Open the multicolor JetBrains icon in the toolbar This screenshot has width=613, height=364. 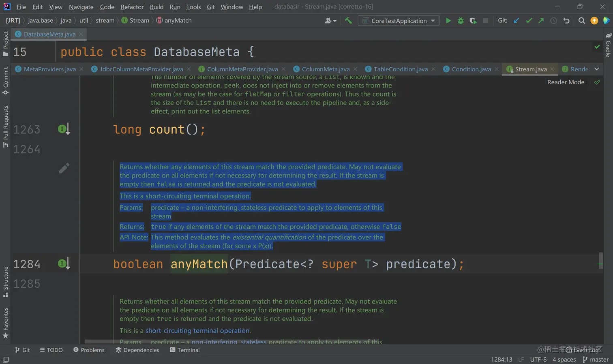606,21
